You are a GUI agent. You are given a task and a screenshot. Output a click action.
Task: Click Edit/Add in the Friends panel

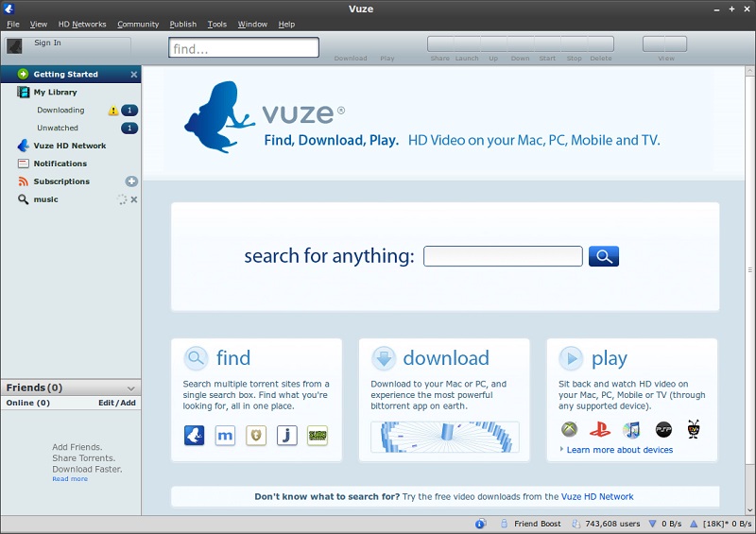tap(117, 403)
